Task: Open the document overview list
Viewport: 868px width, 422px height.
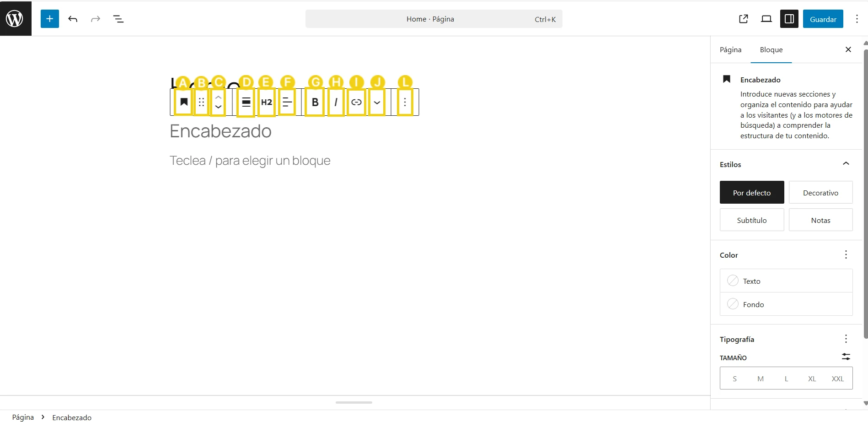Action: [118, 19]
